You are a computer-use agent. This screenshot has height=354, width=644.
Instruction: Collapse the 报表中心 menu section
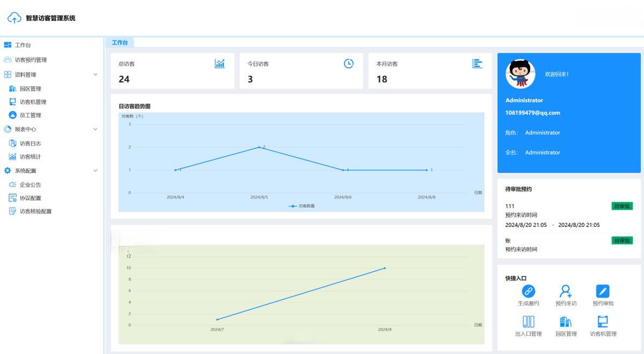(x=96, y=129)
